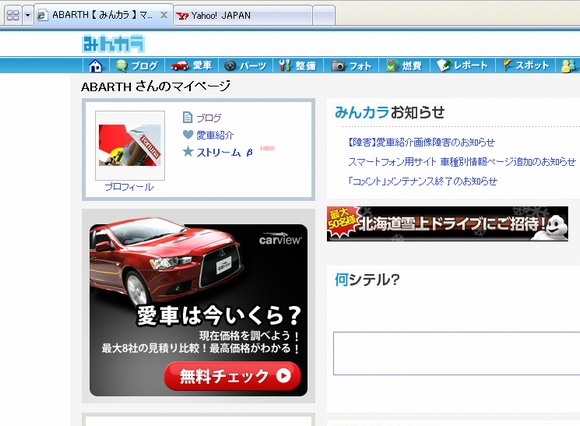Switch to the Yahoo! JAPAN tab
This screenshot has height=426, width=580.
(x=243, y=16)
